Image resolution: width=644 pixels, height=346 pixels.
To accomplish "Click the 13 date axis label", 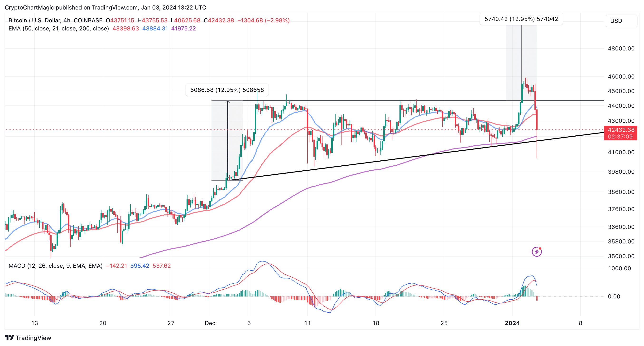I will (x=34, y=323).
